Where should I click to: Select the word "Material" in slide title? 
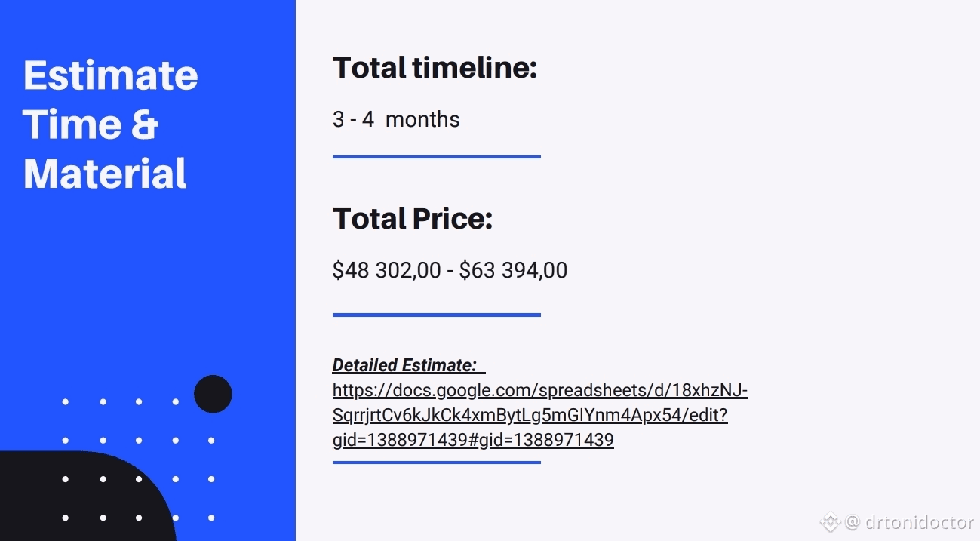[106, 173]
